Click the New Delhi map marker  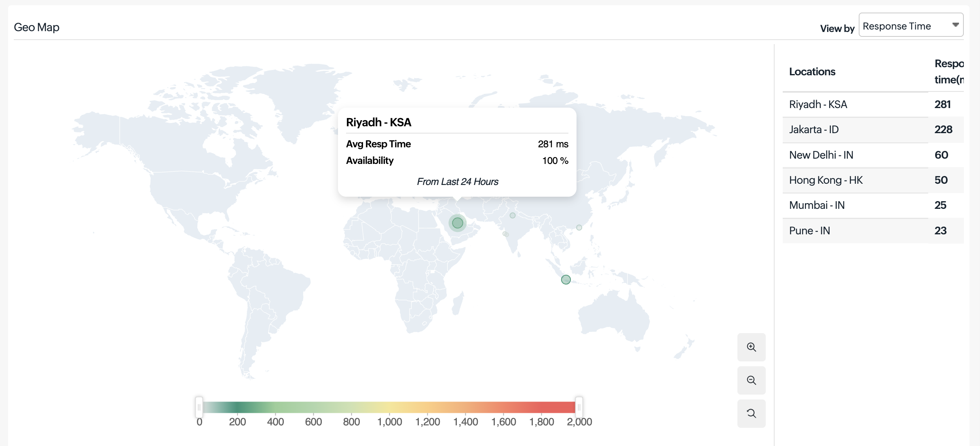pyautogui.click(x=512, y=215)
